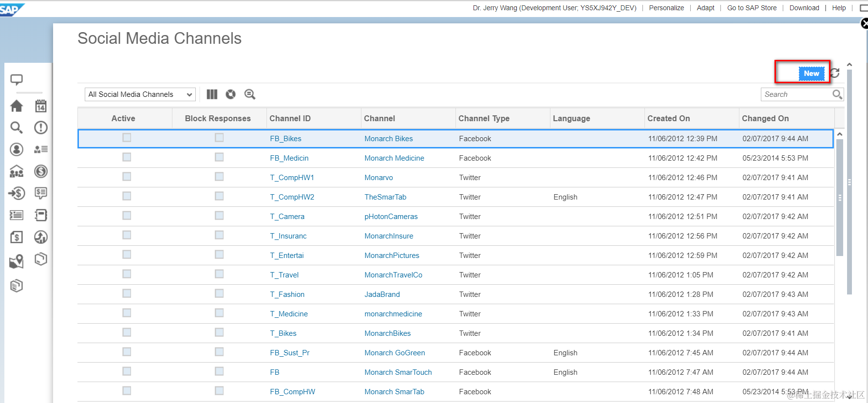Viewport: 868px width, 403px height.
Task: Toggle Block Responses checkbox for FB_Bikes
Action: pos(219,138)
